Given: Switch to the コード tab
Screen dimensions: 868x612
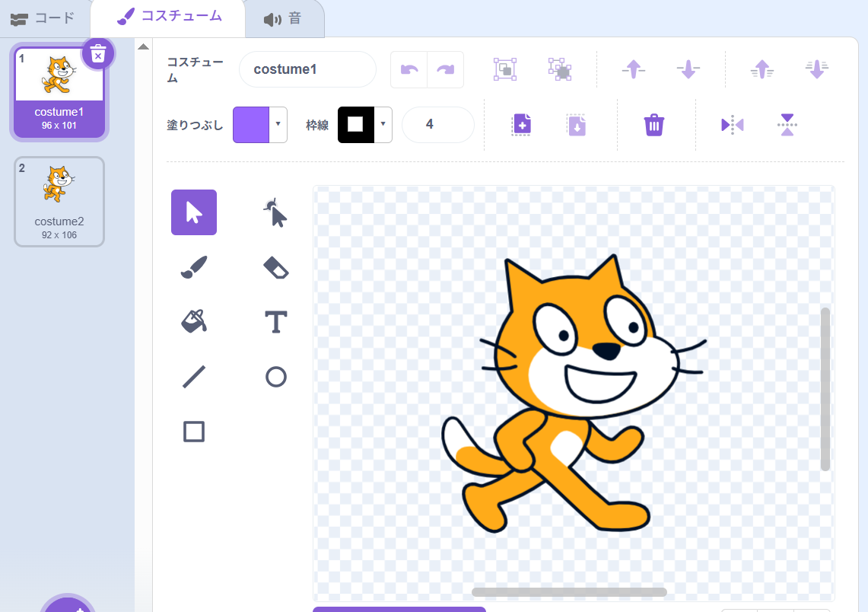Looking at the screenshot, I should (x=44, y=18).
